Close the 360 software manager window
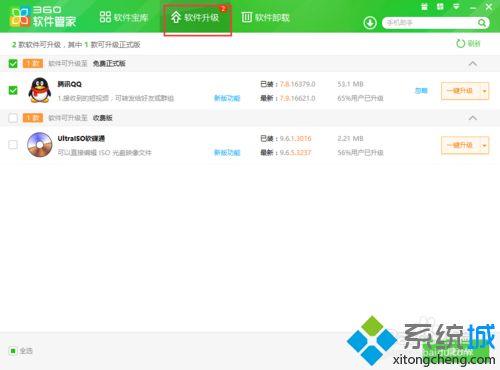The image size is (500, 370). pyautogui.click(x=489, y=7)
